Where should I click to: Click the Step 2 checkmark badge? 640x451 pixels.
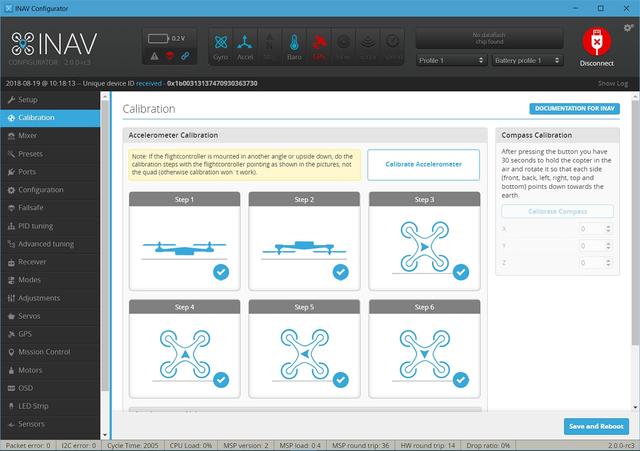coord(340,272)
